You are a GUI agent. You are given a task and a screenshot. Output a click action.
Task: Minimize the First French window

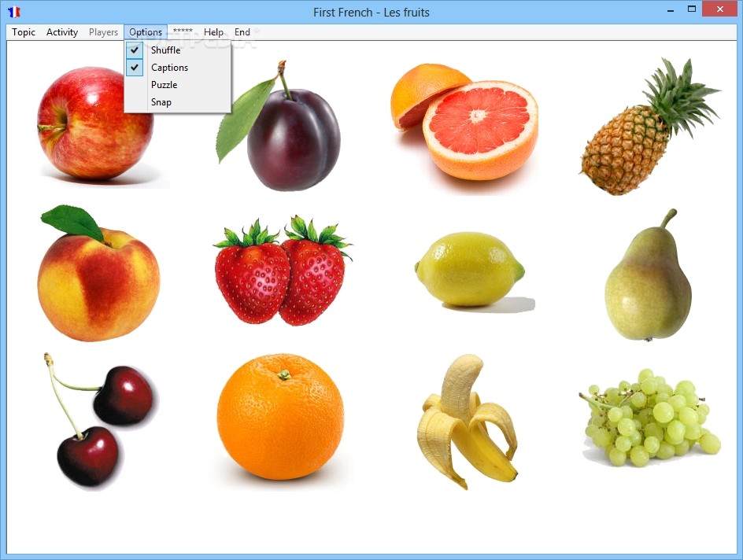(x=671, y=9)
